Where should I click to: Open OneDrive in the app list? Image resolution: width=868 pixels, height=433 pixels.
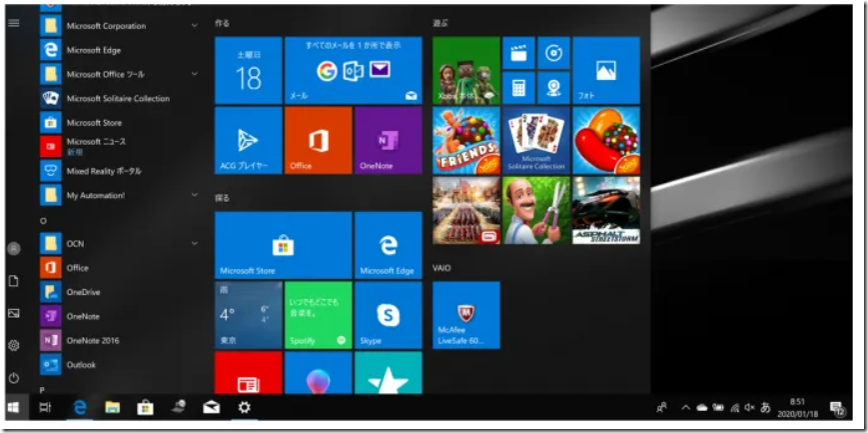coord(120,292)
